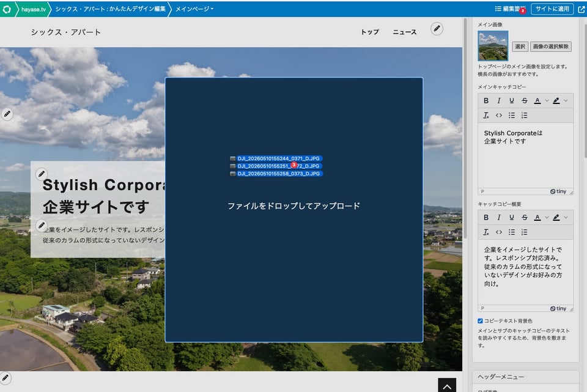
Task: Expand the メインページ dropdown
Action: click(194, 9)
